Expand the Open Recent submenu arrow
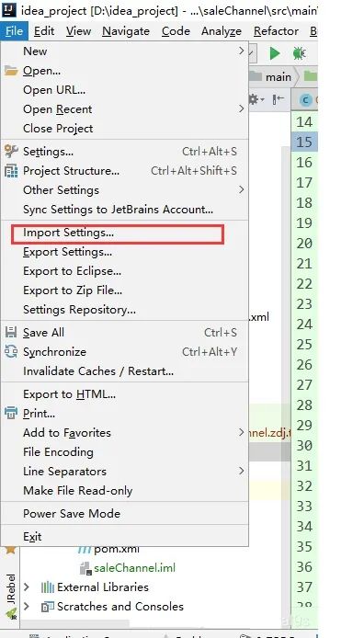The image size is (364, 638). (x=242, y=109)
